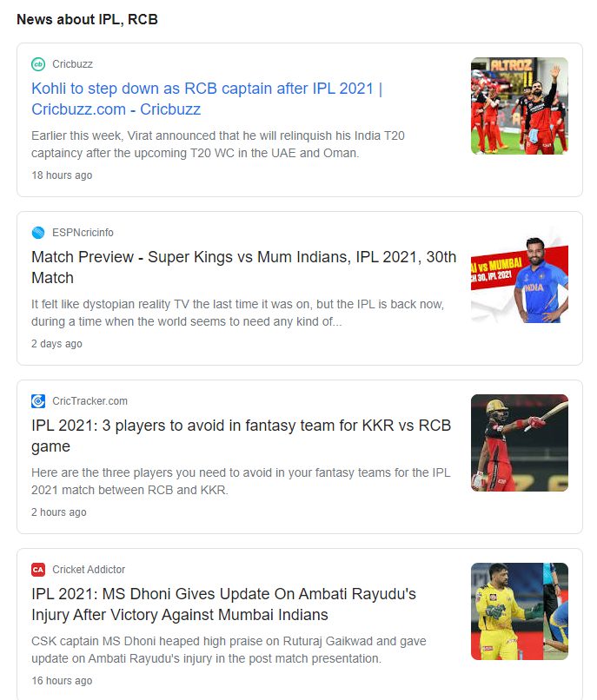597x700 pixels.
Task: Click Kohli waving thumbnail image
Action: click(x=520, y=106)
